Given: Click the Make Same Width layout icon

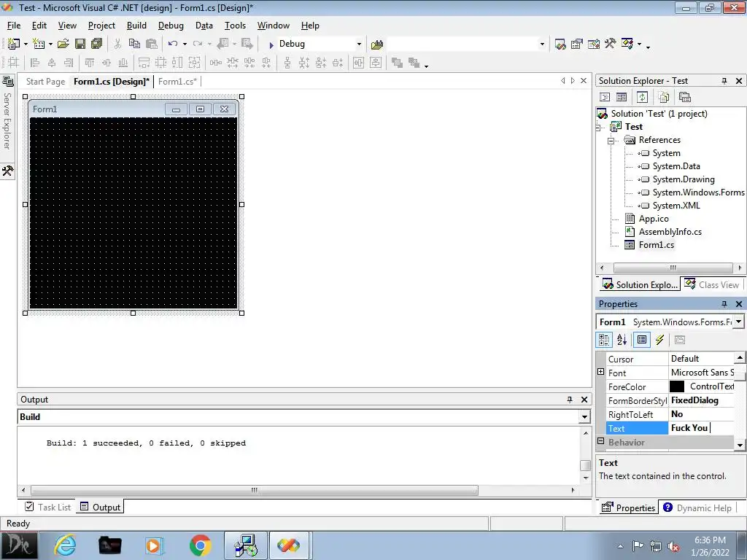Looking at the screenshot, I should (x=144, y=63).
